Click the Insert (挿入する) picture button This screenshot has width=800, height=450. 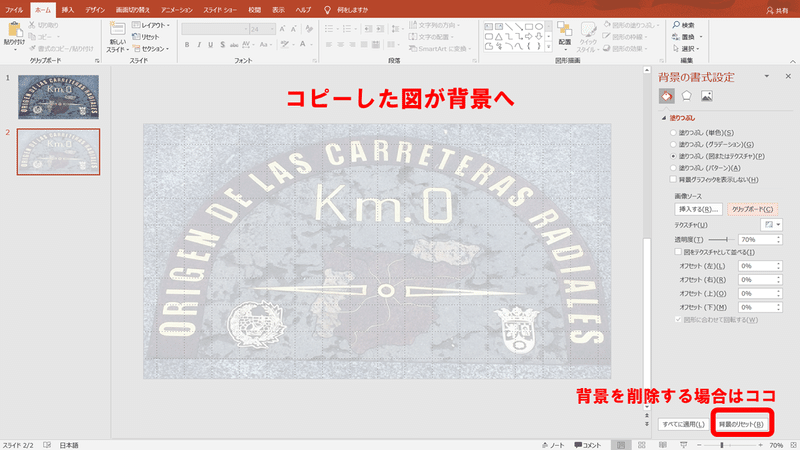tap(698, 209)
